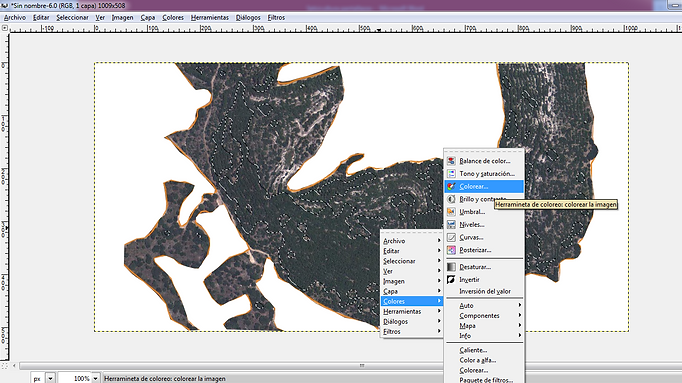
Task: Expand Ver in the context menu
Action: click(x=411, y=271)
